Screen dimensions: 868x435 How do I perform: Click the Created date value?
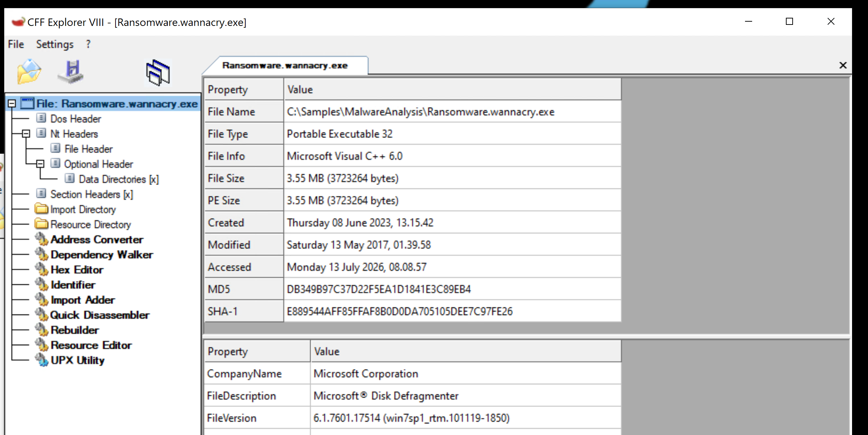pyautogui.click(x=452, y=223)
